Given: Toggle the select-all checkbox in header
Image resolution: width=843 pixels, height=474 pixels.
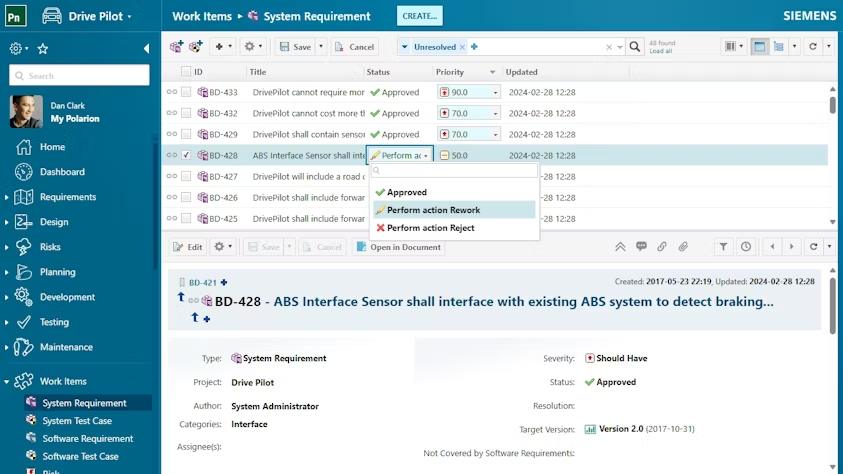Looking at the screenshot, I should point(185,71).
